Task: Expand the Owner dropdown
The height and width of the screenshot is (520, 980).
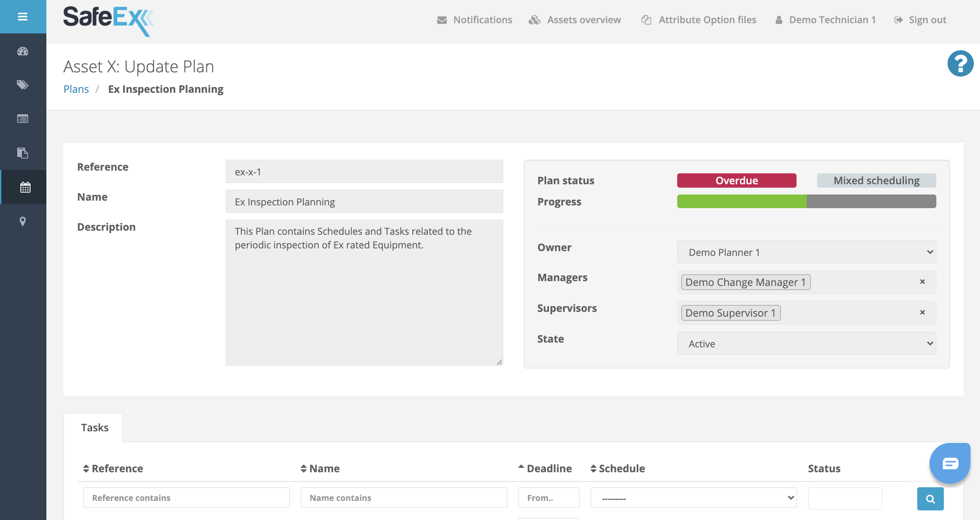Action: [806, 252]
